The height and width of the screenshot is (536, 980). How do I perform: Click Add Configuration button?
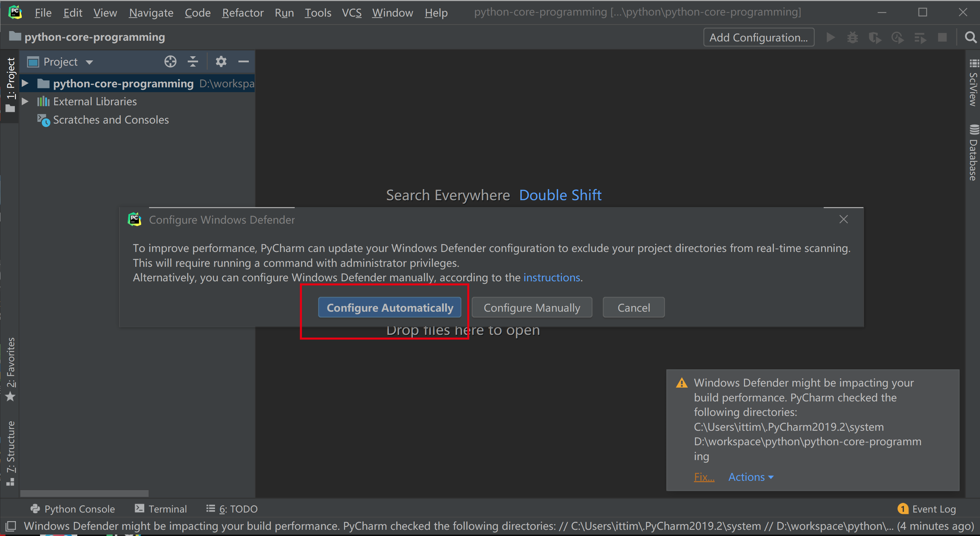(758, 37)
